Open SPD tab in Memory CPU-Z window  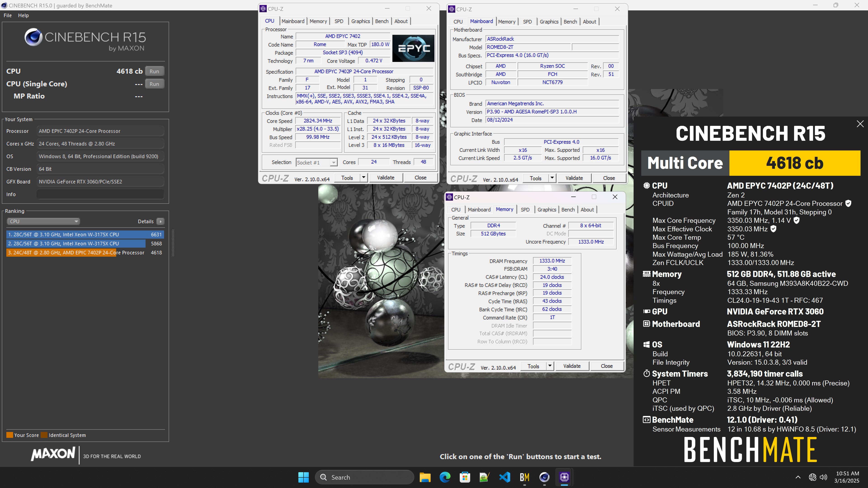(525, 209)
